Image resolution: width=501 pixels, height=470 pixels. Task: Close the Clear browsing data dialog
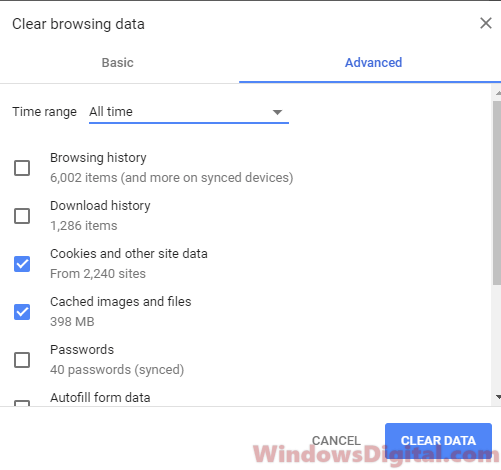[486, 23]
